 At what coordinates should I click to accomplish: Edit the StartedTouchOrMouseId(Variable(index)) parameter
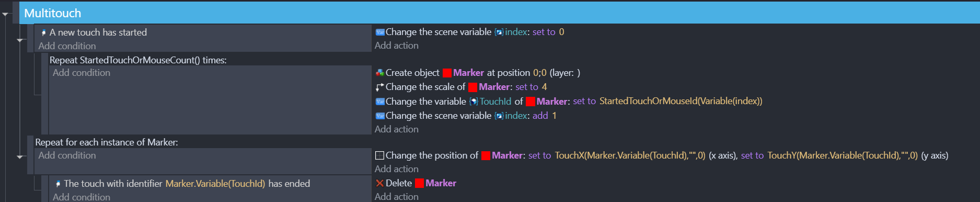(x=681, y=101)
